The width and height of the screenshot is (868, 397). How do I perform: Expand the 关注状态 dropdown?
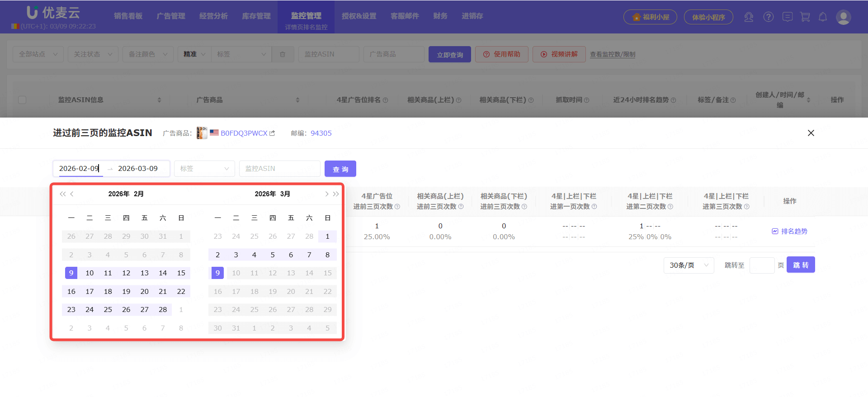(x=93, y=54)
